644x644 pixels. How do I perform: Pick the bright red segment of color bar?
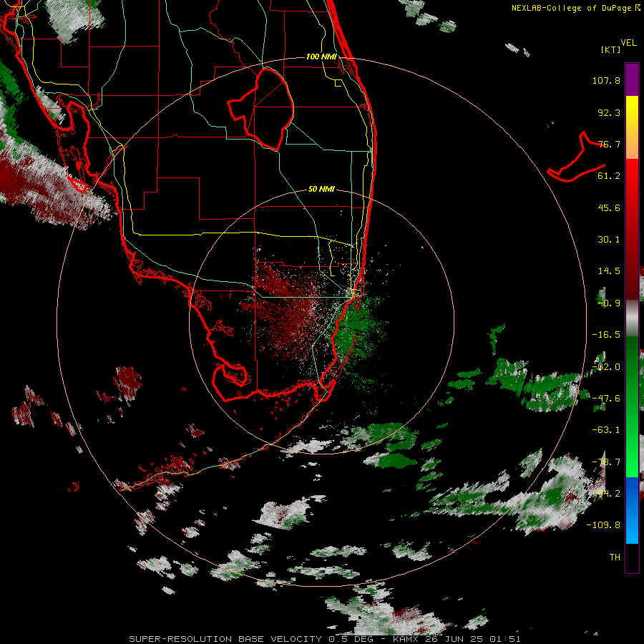tap(632, 177)
